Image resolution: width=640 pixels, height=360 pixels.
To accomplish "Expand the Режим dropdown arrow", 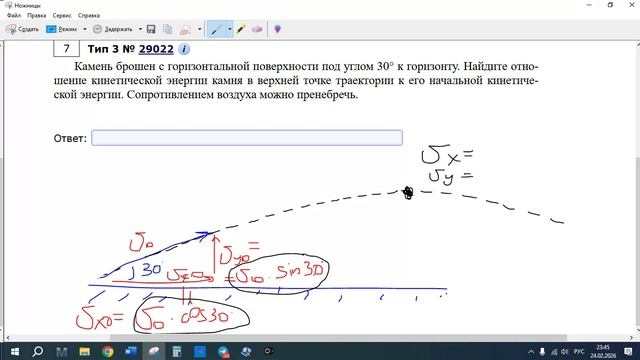I will [x=84, y=29].
